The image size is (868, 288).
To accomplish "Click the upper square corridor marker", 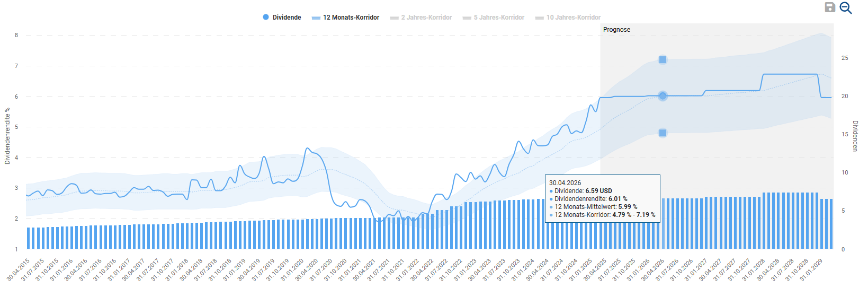I will pyautogui.click(x=663, y=60).
